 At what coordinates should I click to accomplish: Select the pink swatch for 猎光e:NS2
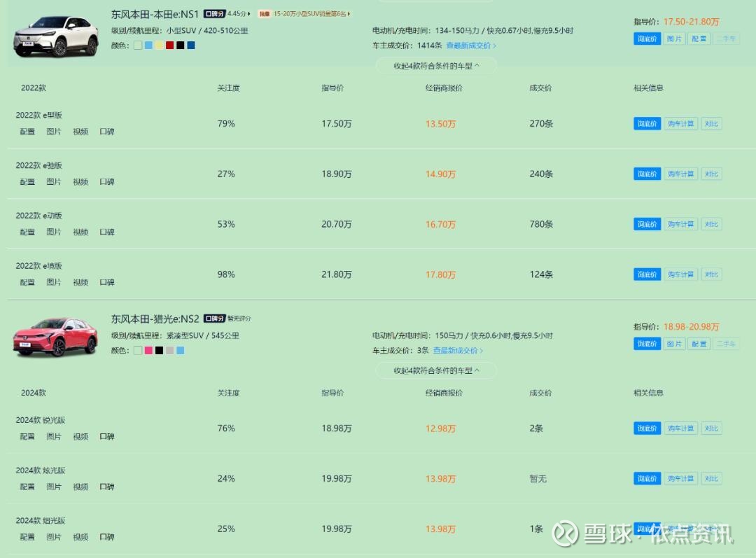coord(148,351)
